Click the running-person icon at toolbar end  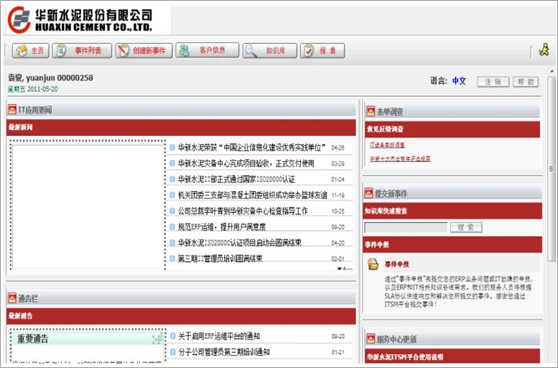544,50
